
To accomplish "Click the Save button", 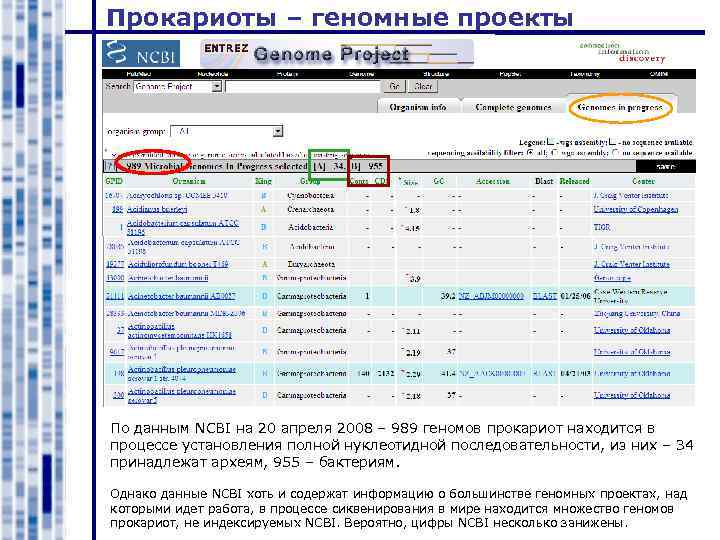I will click(x=666, y=166).
